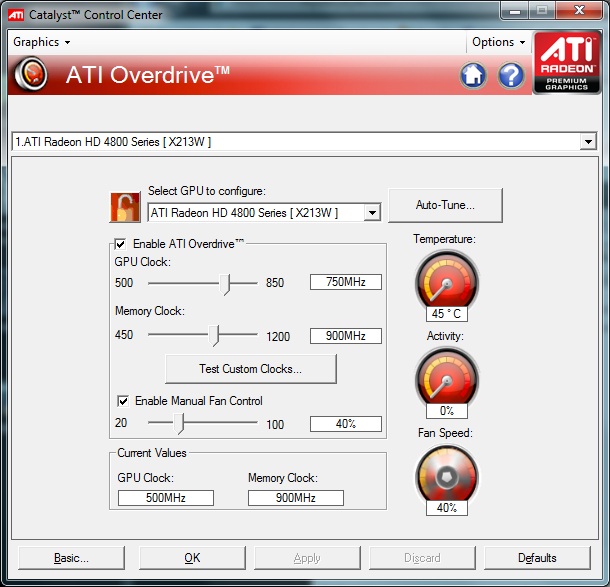Close the Catalyst Control Center window
The width and height of the screenshot is (610, 587).
click(x=579, y=11)
